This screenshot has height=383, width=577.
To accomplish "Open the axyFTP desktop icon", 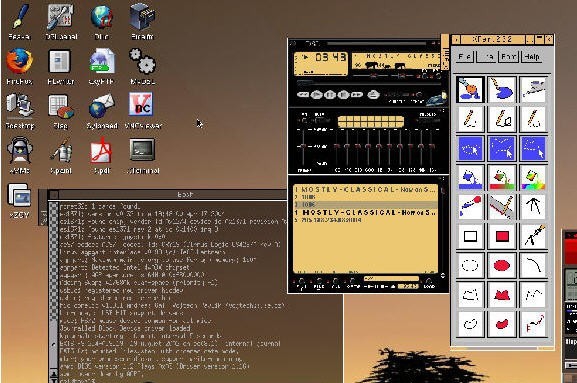I will (102, 66).
